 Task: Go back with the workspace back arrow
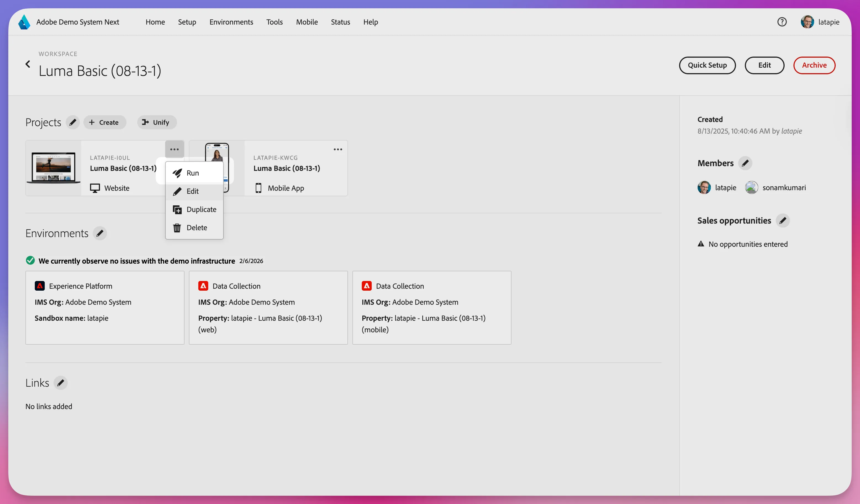tap(28, 64)
